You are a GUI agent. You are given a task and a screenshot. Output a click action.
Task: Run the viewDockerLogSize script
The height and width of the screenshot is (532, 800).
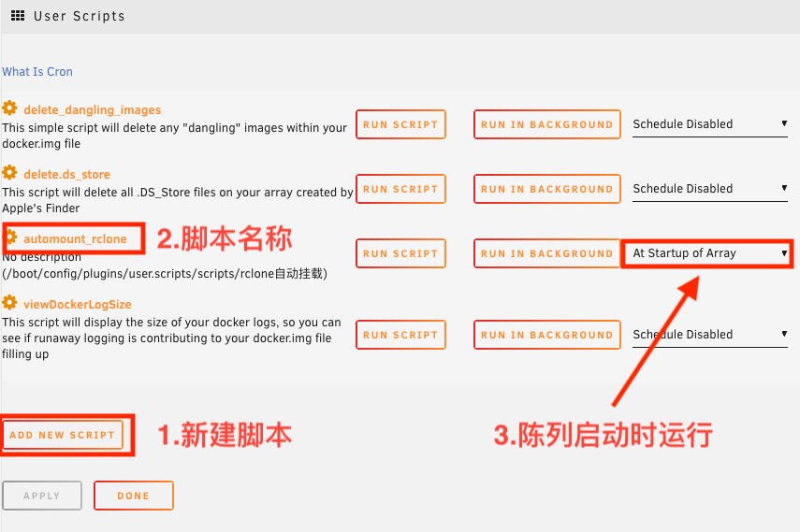tap(400, 335)
